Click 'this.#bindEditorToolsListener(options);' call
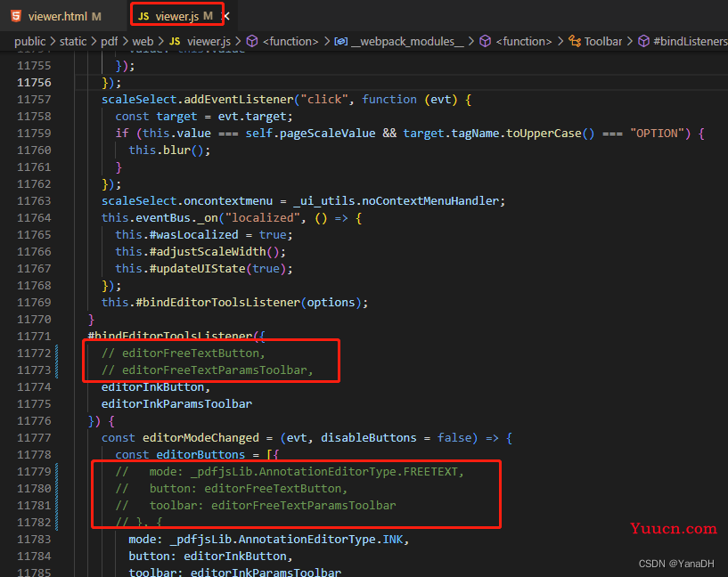The image size is (728, 577). tap(234, 303)
